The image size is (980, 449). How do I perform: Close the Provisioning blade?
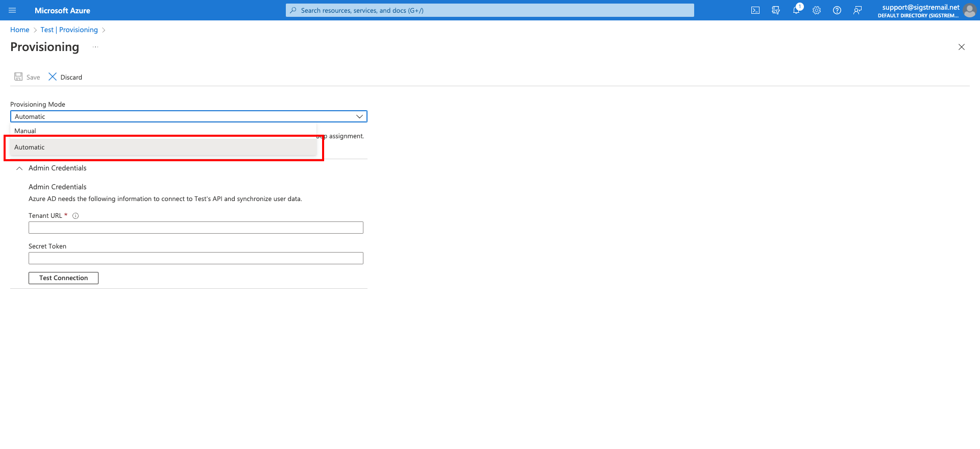[962, 47]
